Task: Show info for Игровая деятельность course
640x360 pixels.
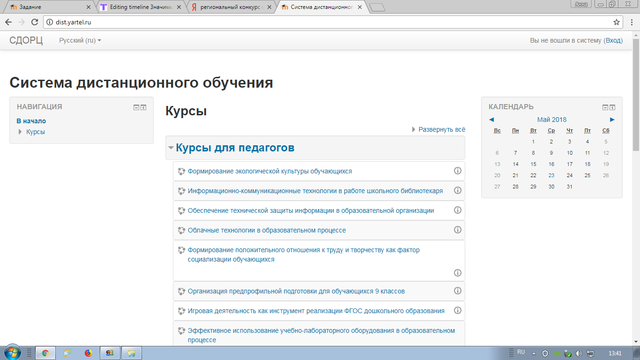Action: coord(458,310)
